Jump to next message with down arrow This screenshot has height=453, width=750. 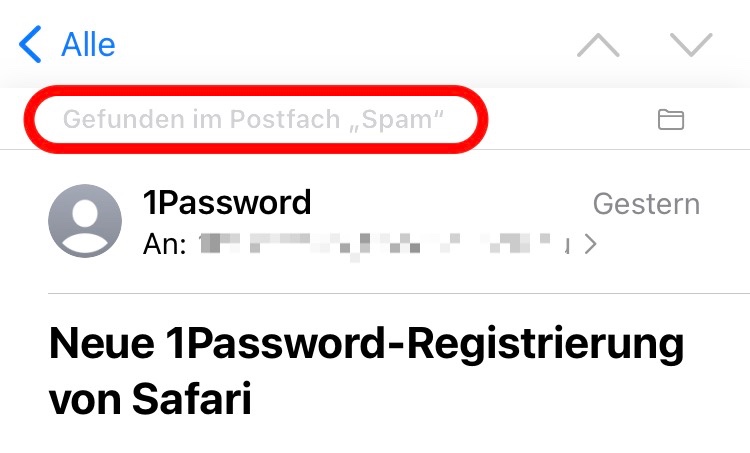click(x=690, y=45)
